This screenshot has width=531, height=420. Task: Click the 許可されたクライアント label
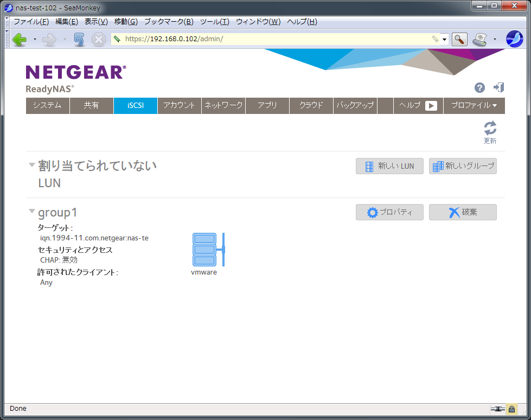coord(78,272)
